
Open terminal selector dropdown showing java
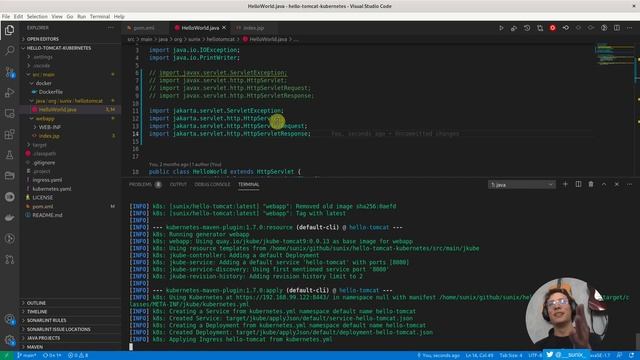click(522, 185)
